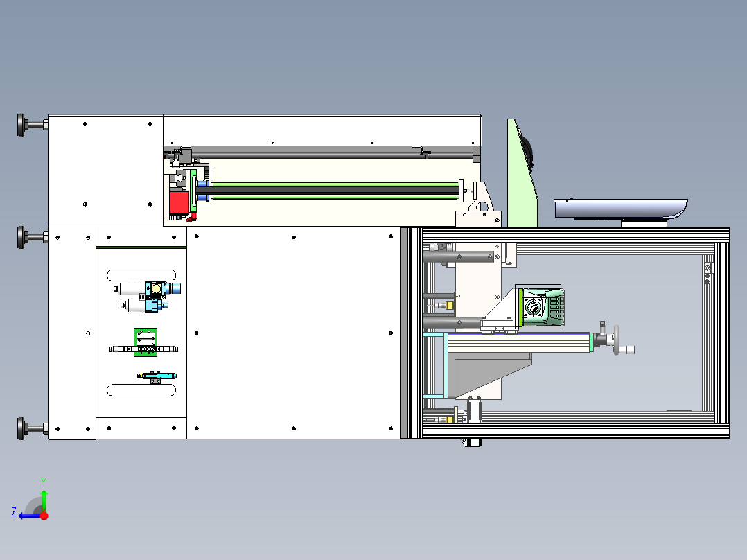Select the gray handwheel on the right actuator
747x560 pixels.
(615, 339)
